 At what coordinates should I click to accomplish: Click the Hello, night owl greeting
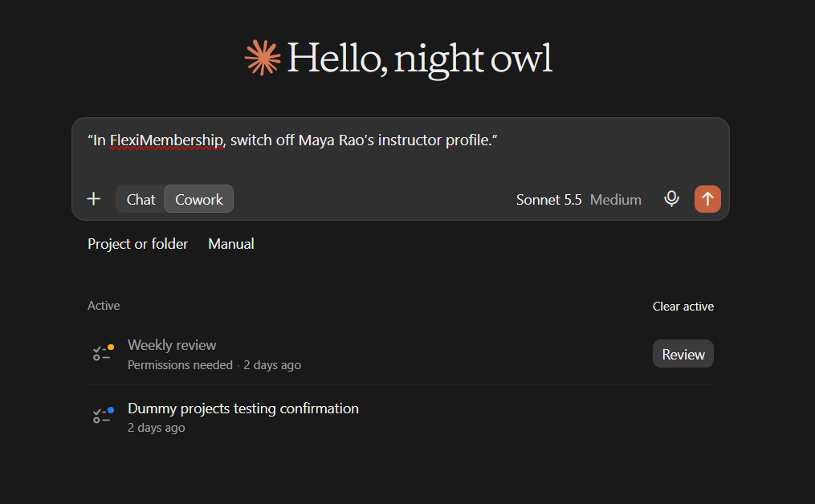click(x=419, y=59)
